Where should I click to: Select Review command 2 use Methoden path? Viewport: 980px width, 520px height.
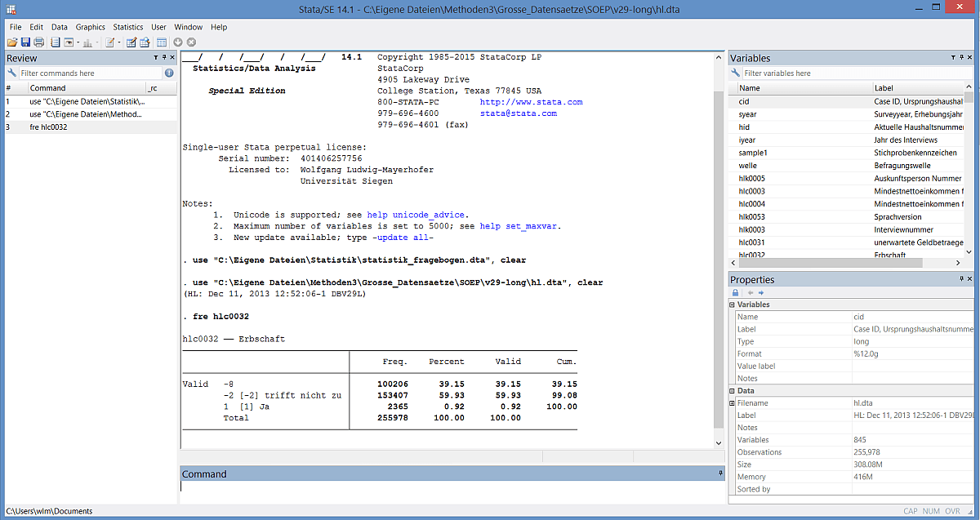[x=90, y=114]
